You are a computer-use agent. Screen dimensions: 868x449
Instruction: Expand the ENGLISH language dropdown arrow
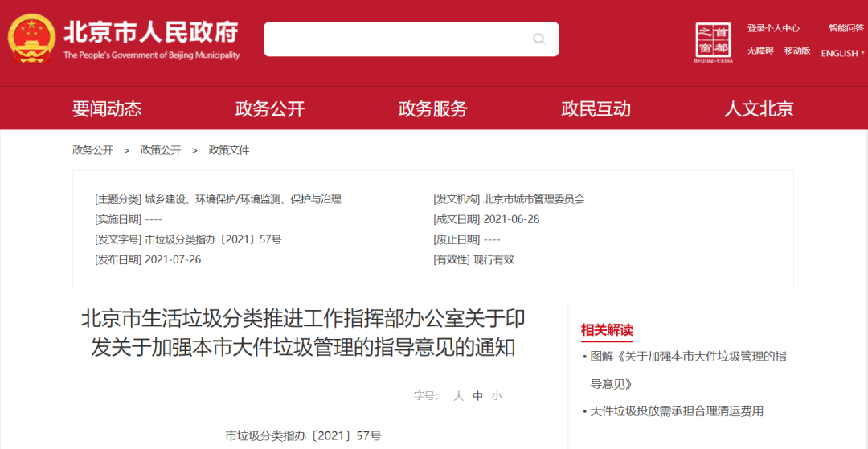862,54
